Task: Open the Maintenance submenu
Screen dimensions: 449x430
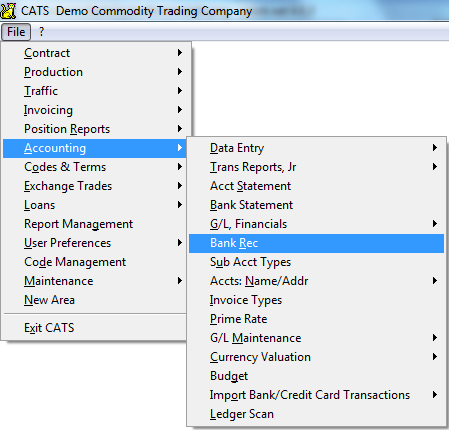Action: click(x=94, y=281)
